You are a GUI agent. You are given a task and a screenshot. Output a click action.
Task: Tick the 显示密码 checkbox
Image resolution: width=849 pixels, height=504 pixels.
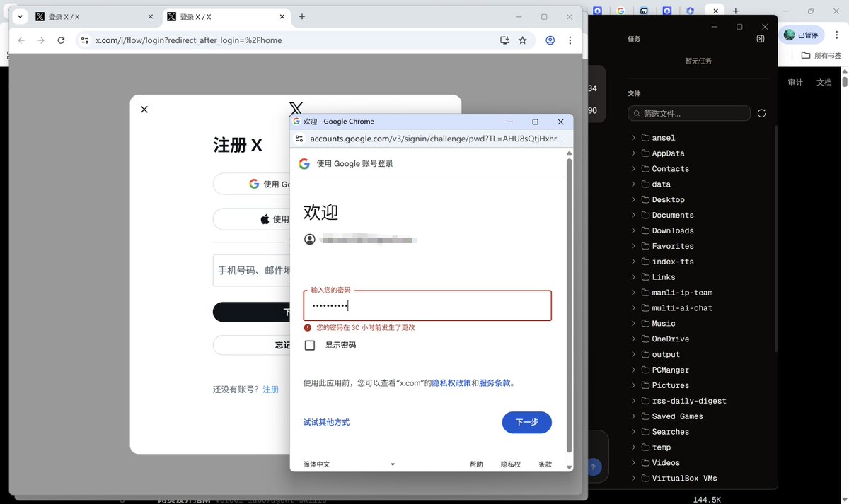coord(310,346)
